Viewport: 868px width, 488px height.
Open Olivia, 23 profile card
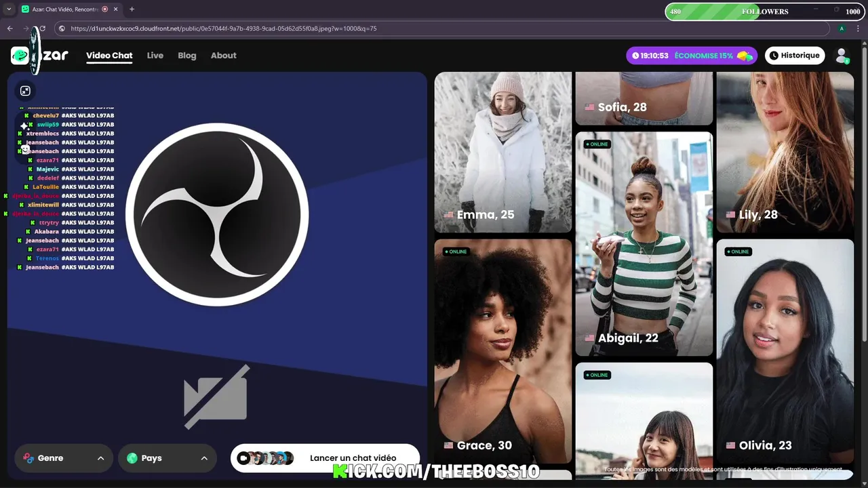click(x=785, y=351)
